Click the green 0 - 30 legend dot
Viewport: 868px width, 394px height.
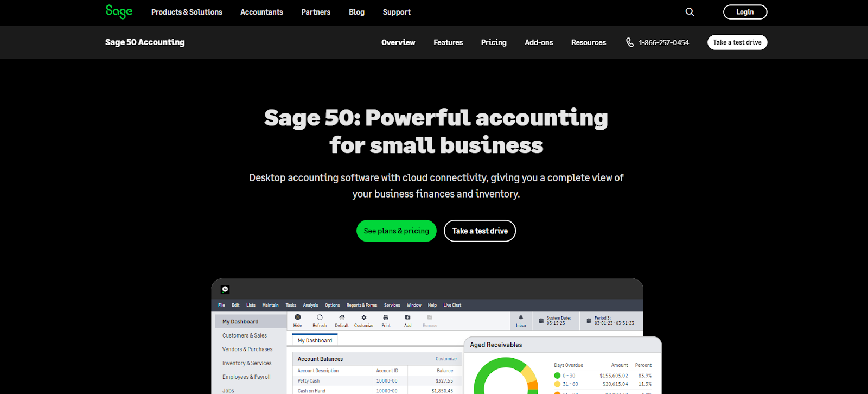click(x=557, y=376)
